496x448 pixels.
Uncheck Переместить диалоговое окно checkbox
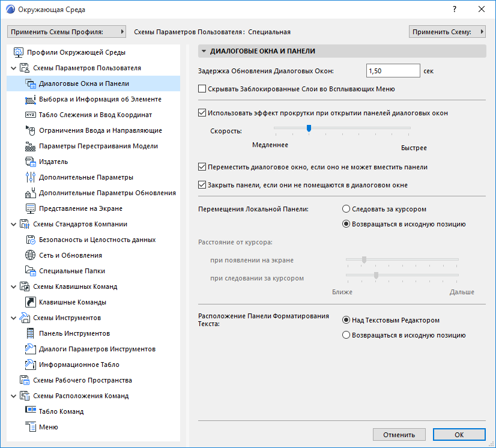[x=202, y=167]
